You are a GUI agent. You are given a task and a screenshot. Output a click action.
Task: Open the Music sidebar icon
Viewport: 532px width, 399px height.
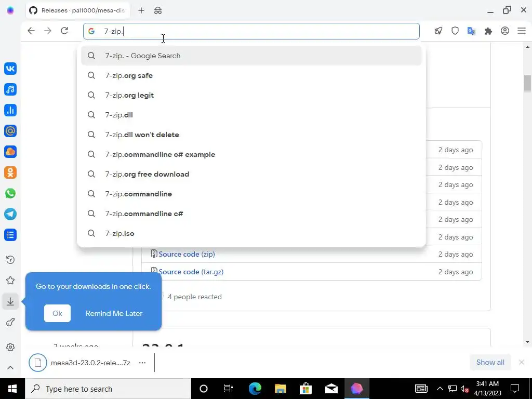pyautogui.click(x=10, y=89)
